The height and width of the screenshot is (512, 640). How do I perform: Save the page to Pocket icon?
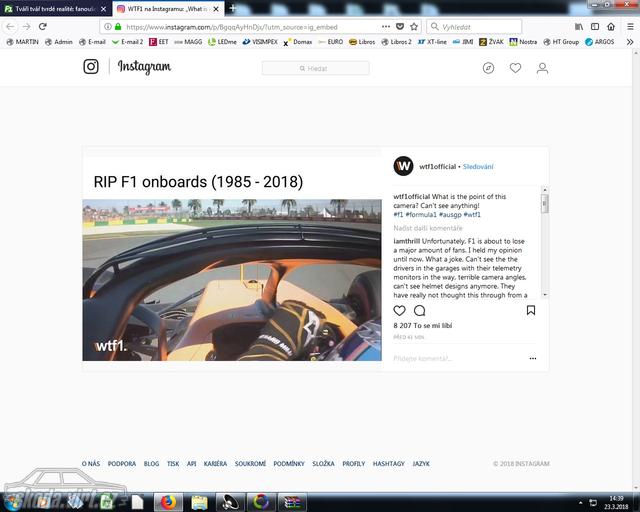[x=400, y=27]
